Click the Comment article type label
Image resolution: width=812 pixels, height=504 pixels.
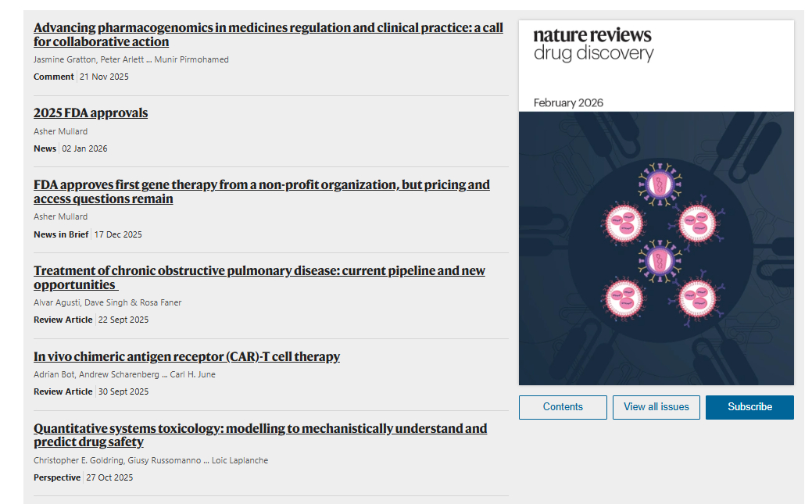point(54,77)
